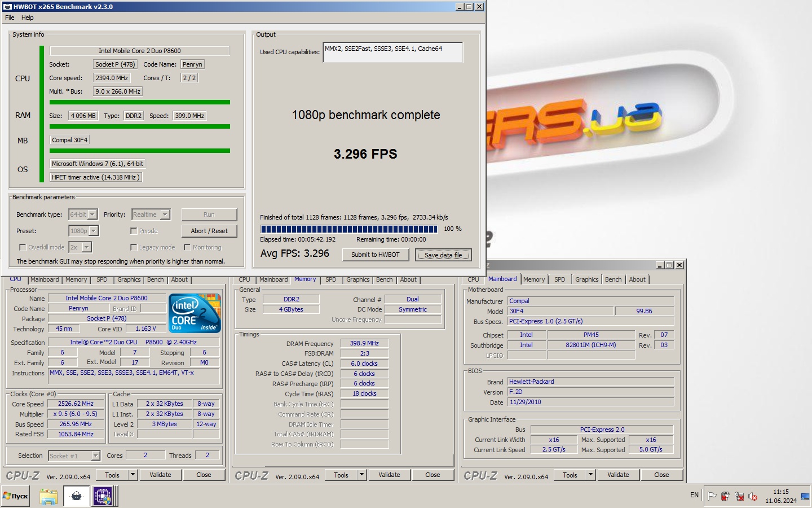Open Bench tab in CPU-Z Processor window

(x=156, y=279)
